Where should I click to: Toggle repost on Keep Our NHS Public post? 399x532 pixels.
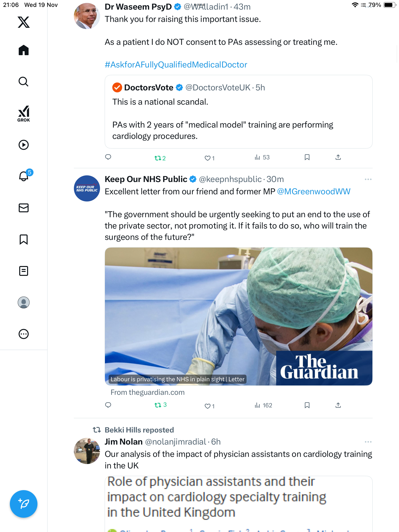click(x=158, y=405)
